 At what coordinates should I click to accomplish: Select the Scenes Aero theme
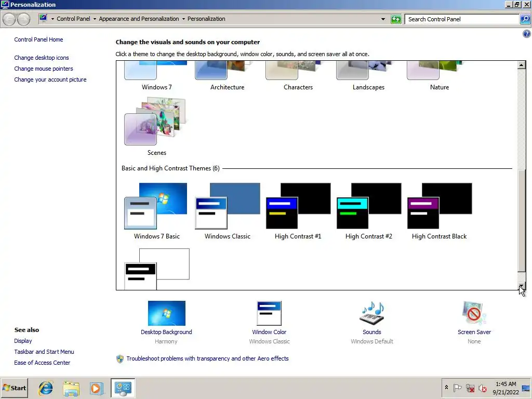[156, 127]
